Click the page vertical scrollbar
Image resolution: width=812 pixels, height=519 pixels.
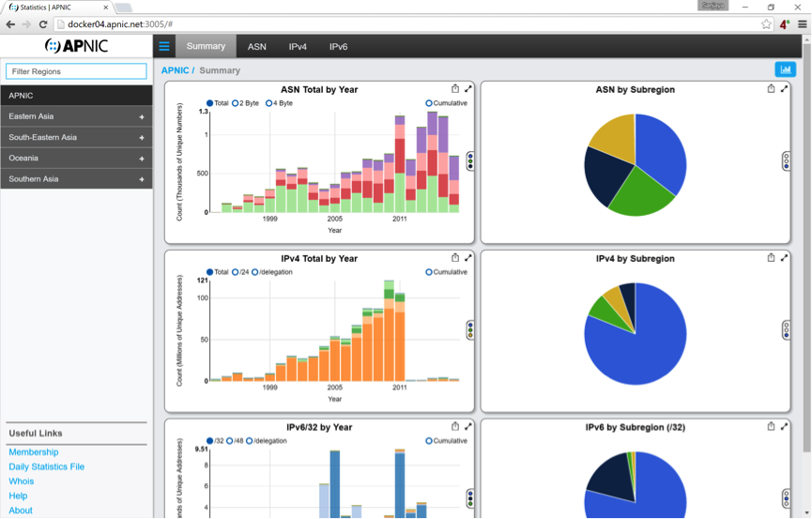[x=806, y=249]
